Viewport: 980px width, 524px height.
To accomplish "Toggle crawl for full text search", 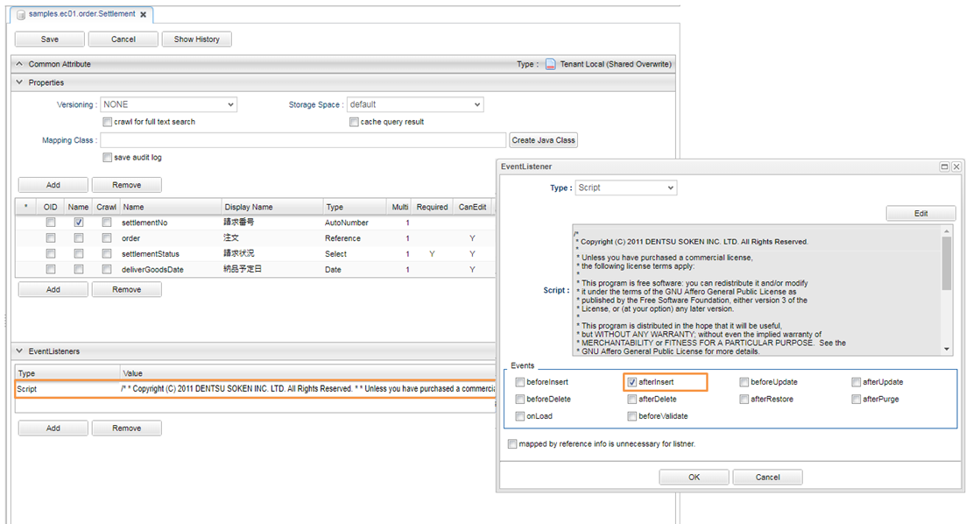I will (108, 122).
